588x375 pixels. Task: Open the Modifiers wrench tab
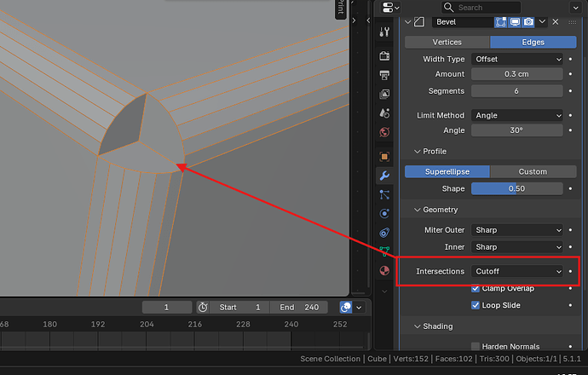tap(384, 176)
